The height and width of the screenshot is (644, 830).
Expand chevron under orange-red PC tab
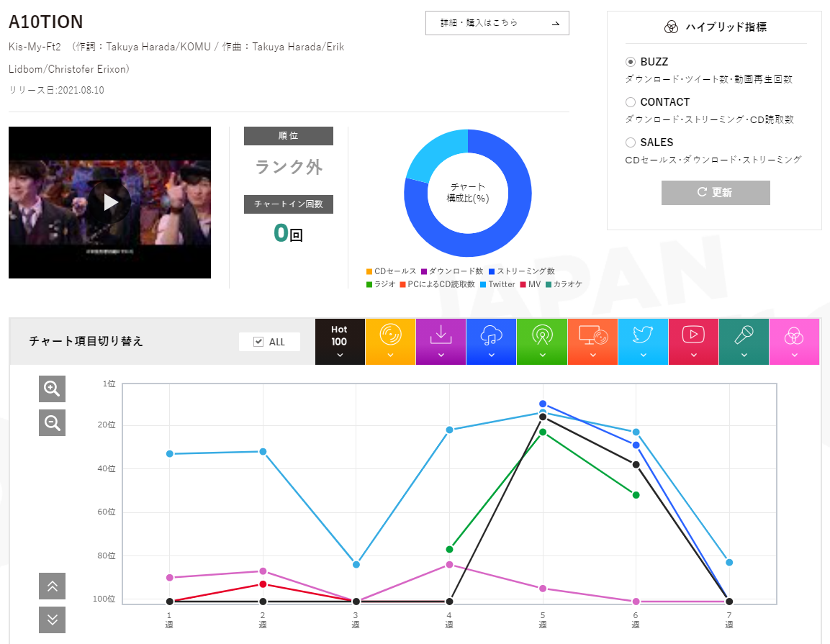click(593, 355)
